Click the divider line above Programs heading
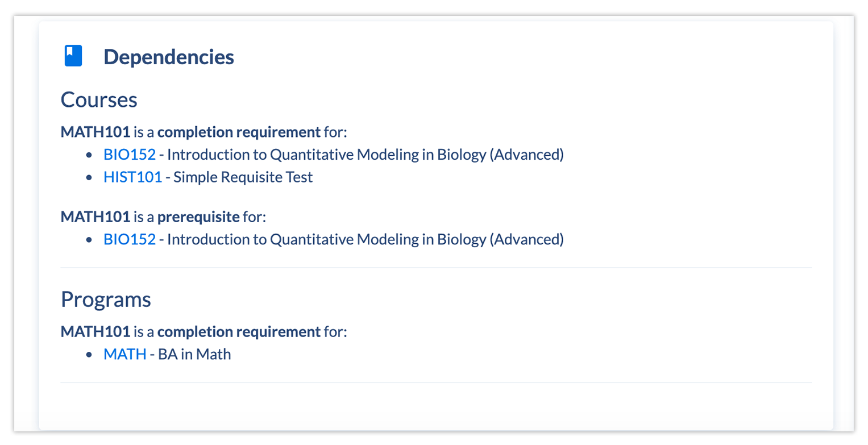The width and height of the screenshot is (868, 445). (435, 267)
